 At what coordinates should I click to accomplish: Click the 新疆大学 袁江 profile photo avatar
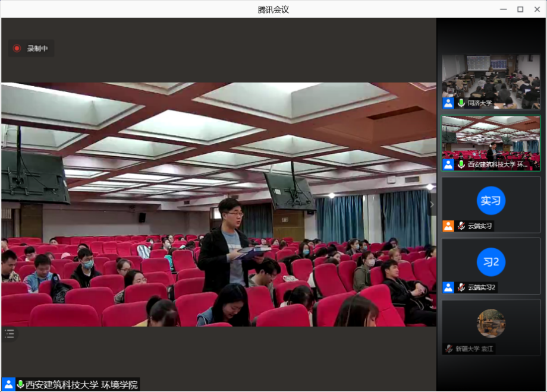pyautogui.click(x=491, y=323)
